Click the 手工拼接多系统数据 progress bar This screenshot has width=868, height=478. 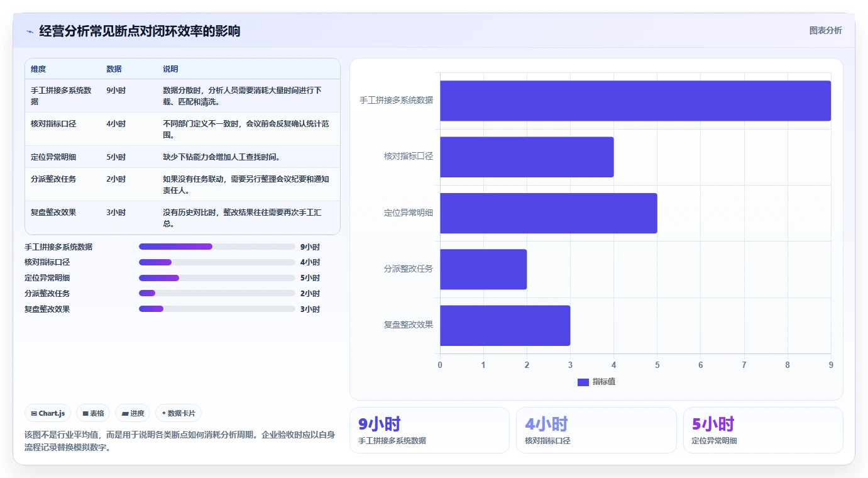(217, 247)
